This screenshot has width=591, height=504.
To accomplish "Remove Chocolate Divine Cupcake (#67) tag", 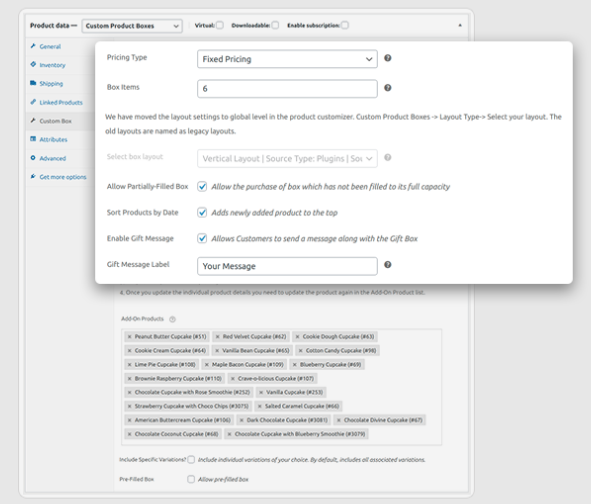I will [338, 420].
